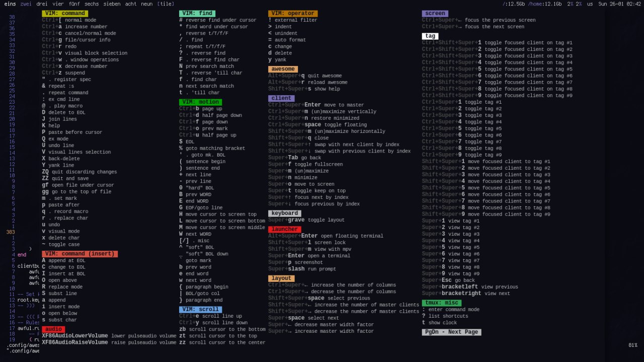644x362 pixels.
Task: Click the 'enter command mode' tmux row
Action: coord(450,310)
